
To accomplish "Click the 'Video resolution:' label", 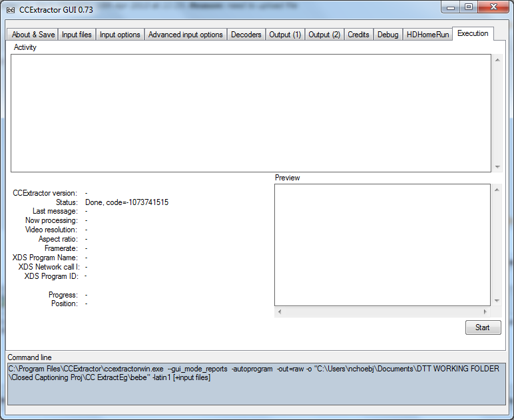I will [x=51, y=230].
